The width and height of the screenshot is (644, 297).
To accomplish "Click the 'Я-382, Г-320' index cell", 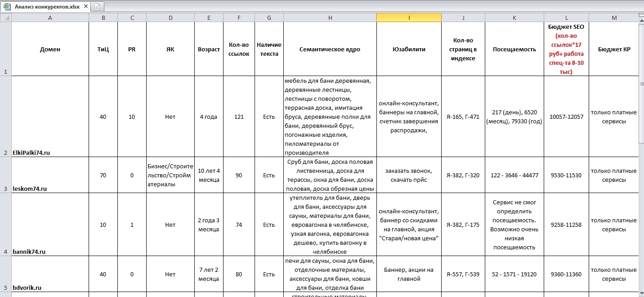I will 463,175.
